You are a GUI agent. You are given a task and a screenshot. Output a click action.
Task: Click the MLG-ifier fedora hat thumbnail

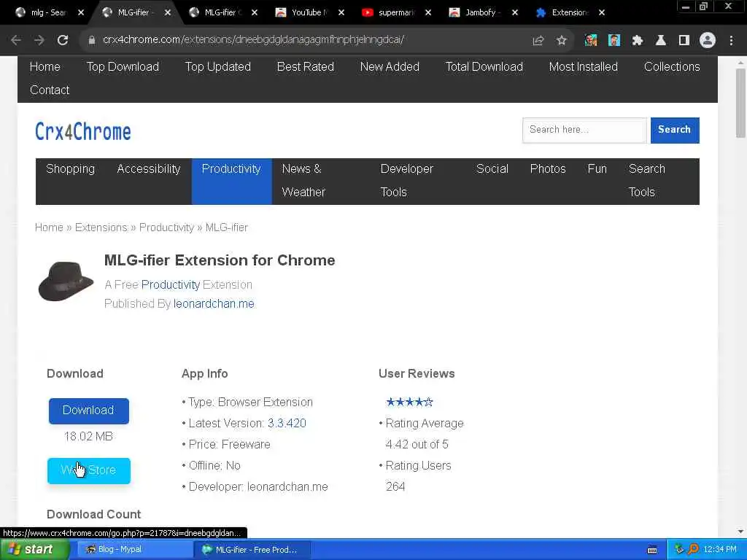coord(66,281)
